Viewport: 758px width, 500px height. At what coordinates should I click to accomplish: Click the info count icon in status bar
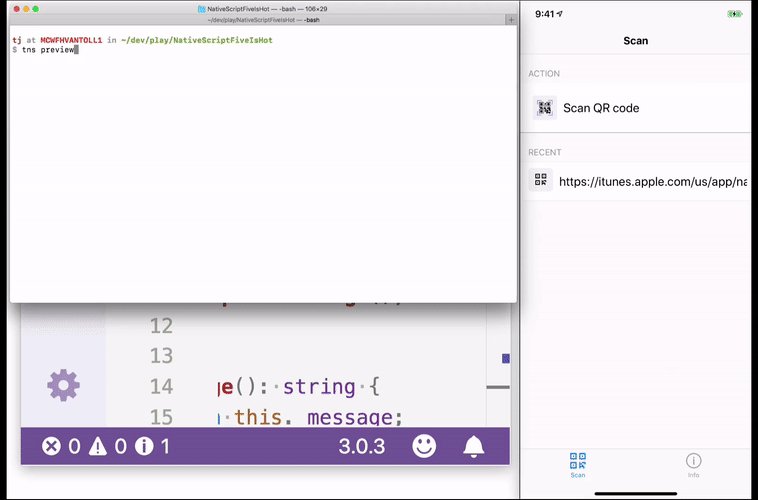pos(144,446)
